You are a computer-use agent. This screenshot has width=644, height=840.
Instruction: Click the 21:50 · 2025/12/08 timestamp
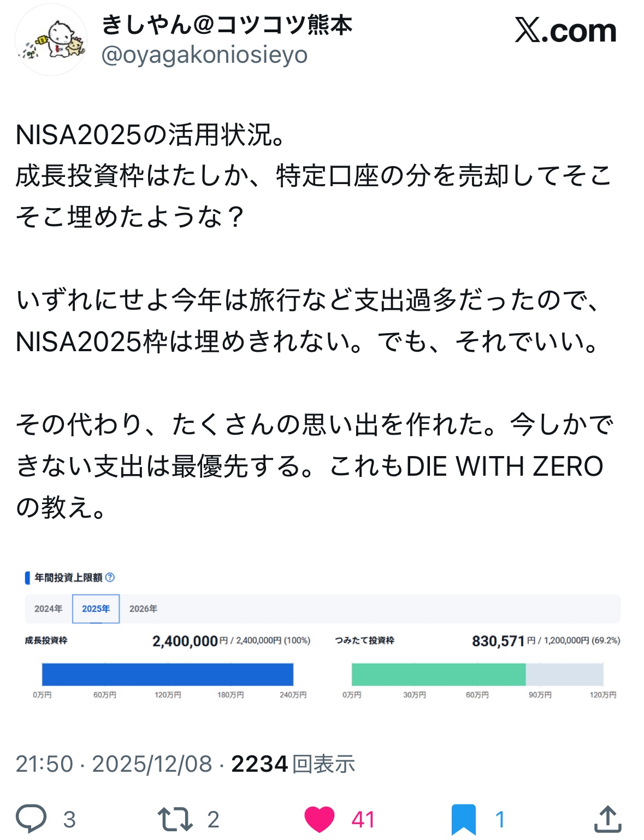coord(114,764)
